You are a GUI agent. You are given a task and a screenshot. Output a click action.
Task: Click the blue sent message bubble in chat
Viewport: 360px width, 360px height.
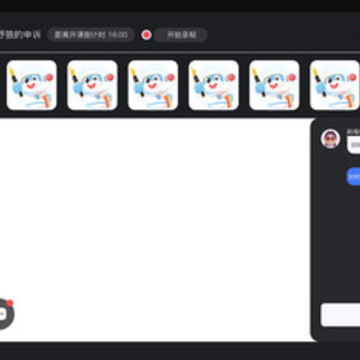[x=353, y=176]
